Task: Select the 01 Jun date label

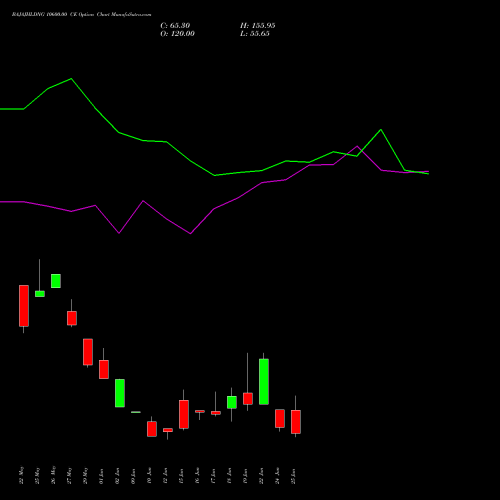Action: coord(102,476)
